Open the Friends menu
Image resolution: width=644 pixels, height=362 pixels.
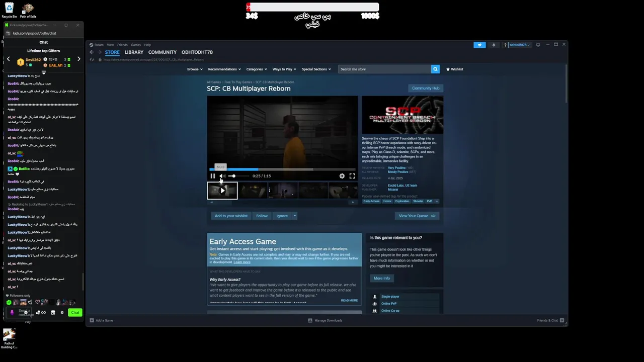click(122, 45)
